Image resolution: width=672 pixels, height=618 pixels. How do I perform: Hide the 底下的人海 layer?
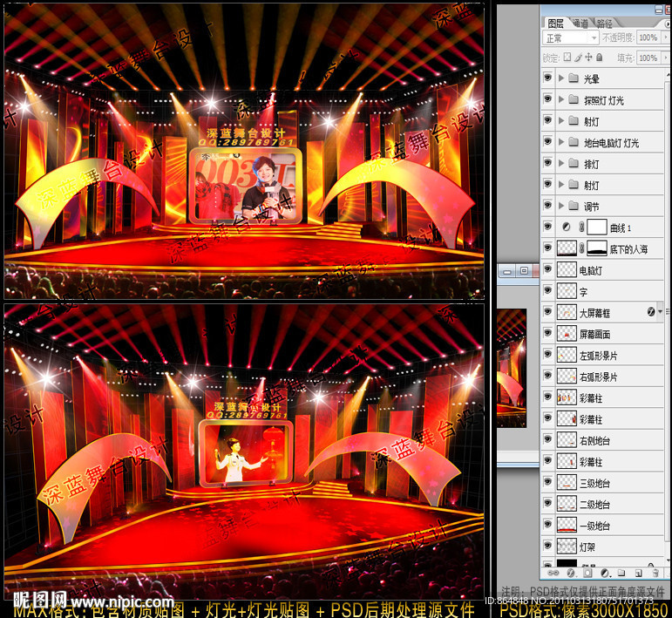point(547,248)
